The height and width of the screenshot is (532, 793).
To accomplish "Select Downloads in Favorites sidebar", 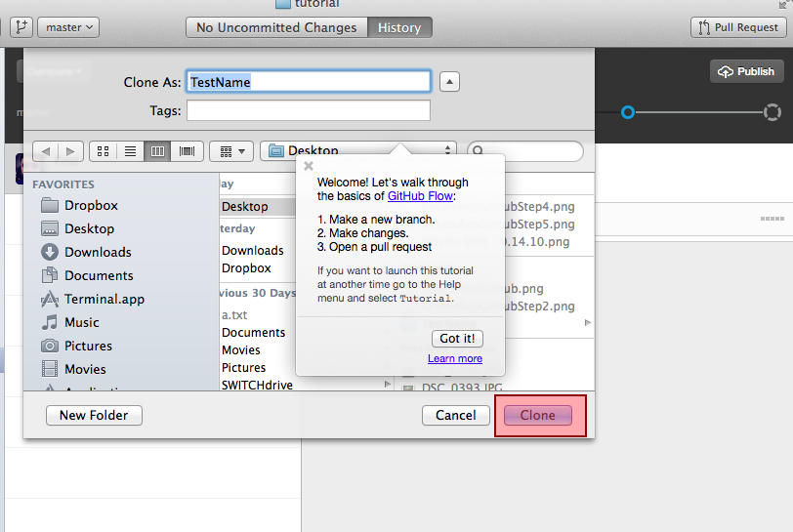I will [87, 252].
